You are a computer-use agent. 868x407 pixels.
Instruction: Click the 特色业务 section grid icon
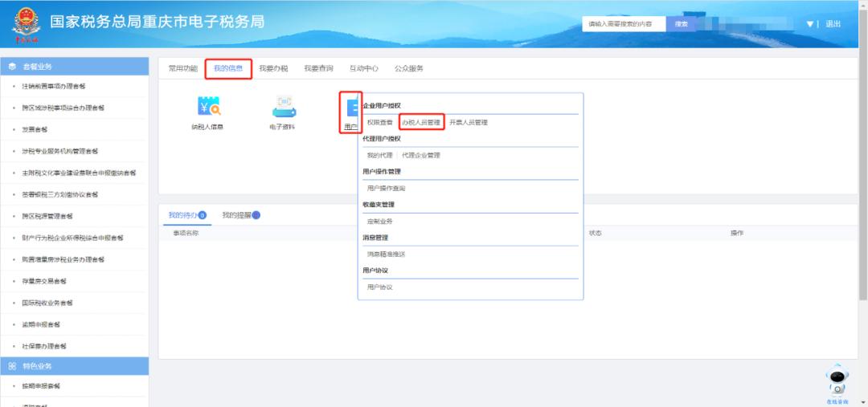[x=13, y=366]
